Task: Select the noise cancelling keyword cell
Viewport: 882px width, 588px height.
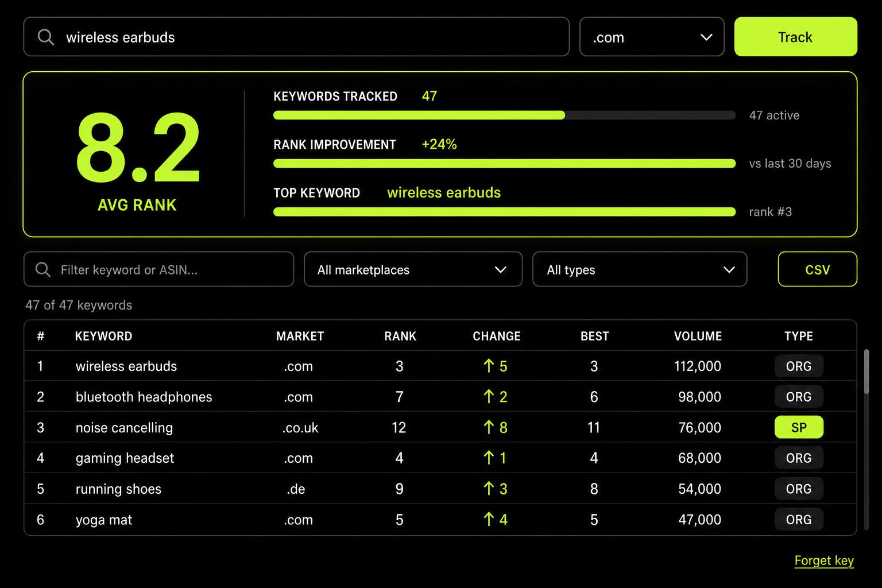Action: (x=124, y=427)
